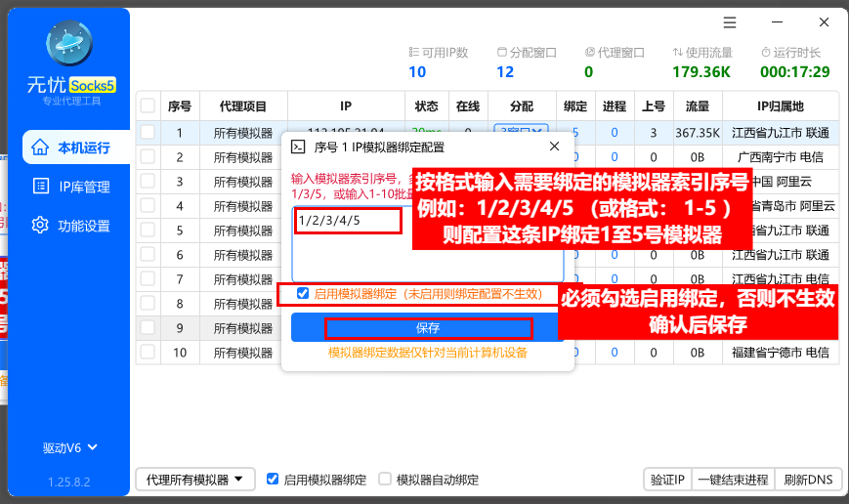Switch to the IP库管理 tab

point(83,187)
